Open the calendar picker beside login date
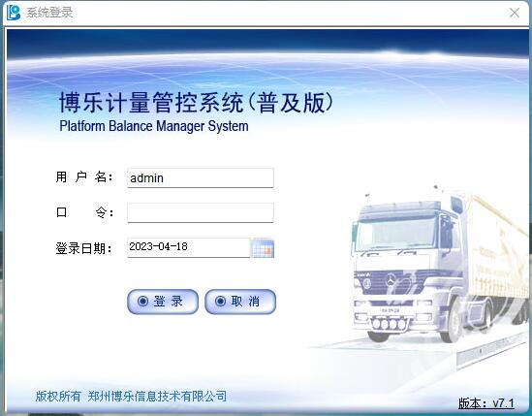Viewport: 532px width, 416px height. click(x=263, y=248)
